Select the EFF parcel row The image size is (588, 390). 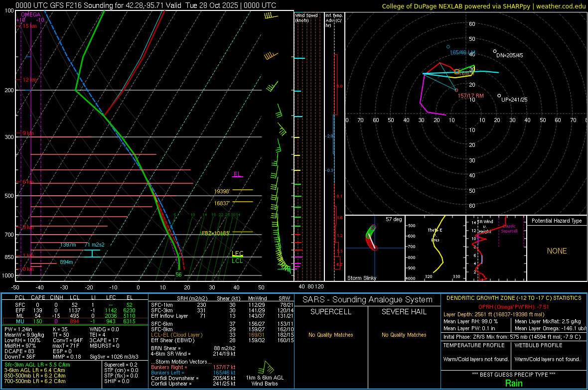pyautogui.click(x=75, y=310)
